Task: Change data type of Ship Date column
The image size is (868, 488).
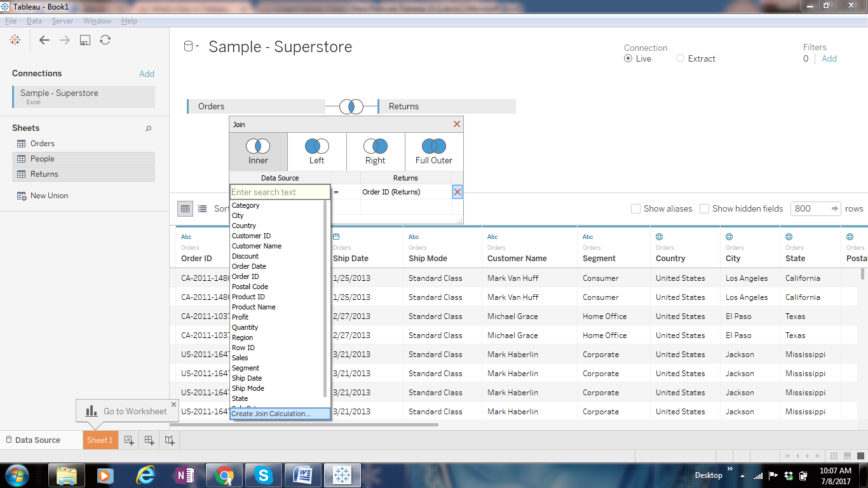Action: [x=337, y=236]
